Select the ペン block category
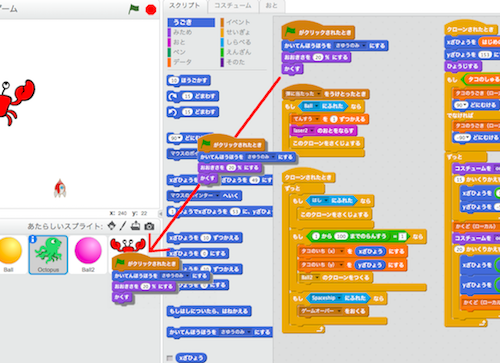 pos(179,52)
